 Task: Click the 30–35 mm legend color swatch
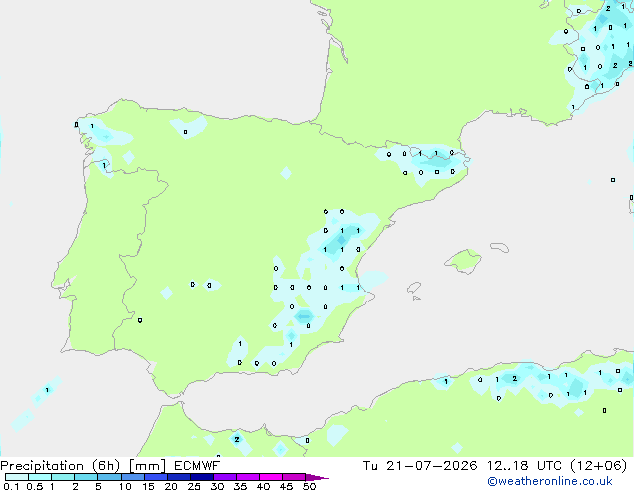pyautogui.click(x=224, y=477)
